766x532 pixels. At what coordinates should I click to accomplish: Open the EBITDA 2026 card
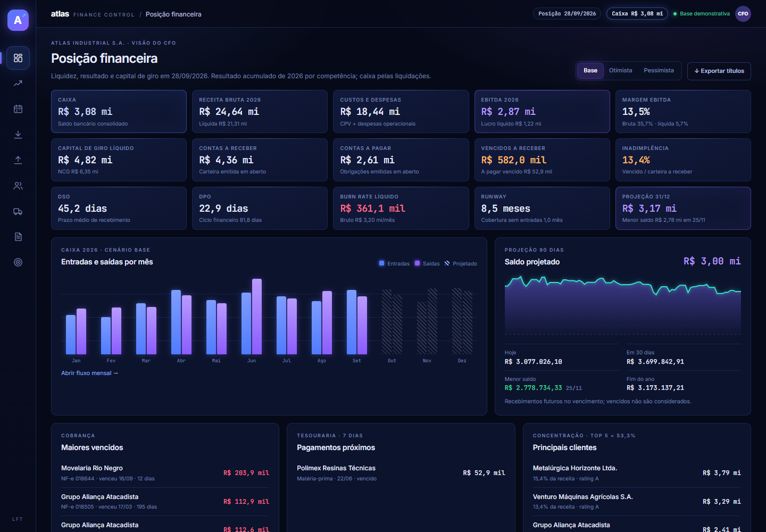click(x=542, y=111)
